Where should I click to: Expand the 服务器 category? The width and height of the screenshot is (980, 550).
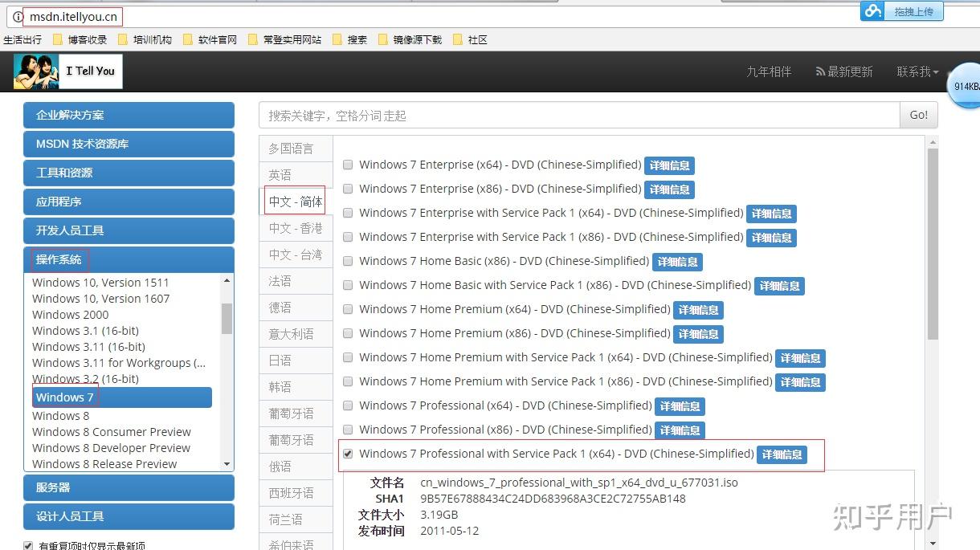pyautogui.click(x=129, y=487)
